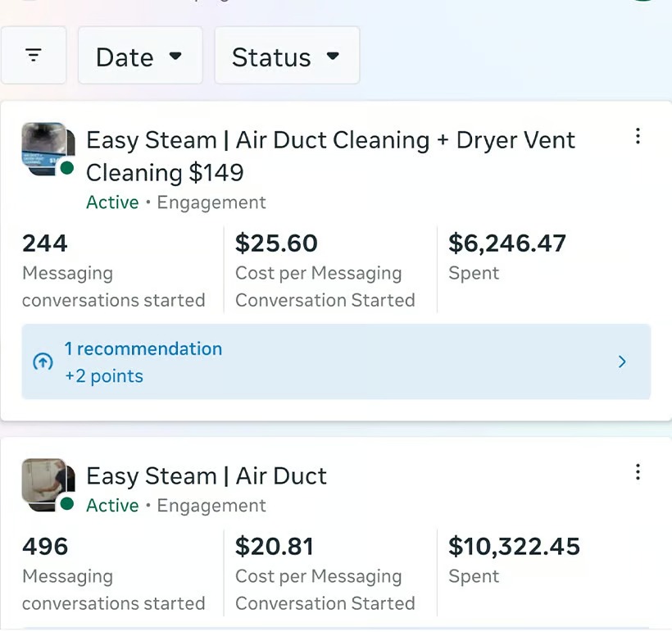Expand the Date dropdown
The width and height of the screenshot is (672, 632).
[x=139, y=57]
